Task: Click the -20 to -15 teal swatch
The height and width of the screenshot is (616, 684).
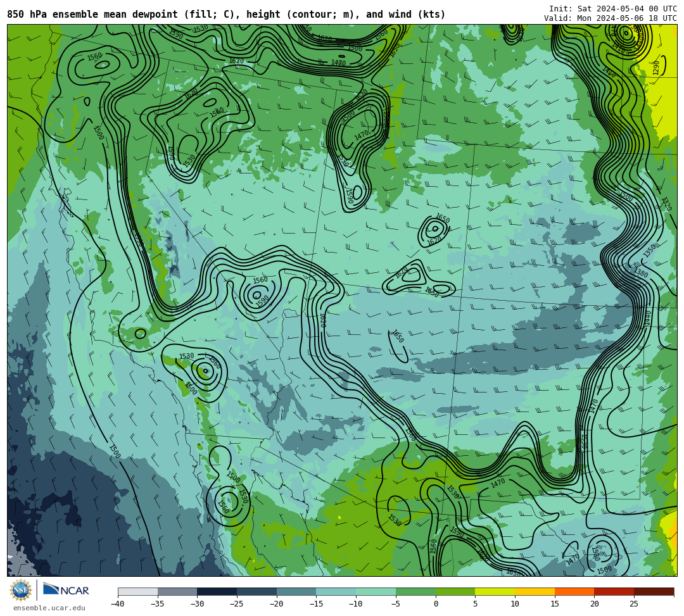Action: click(x=296, y=591)
